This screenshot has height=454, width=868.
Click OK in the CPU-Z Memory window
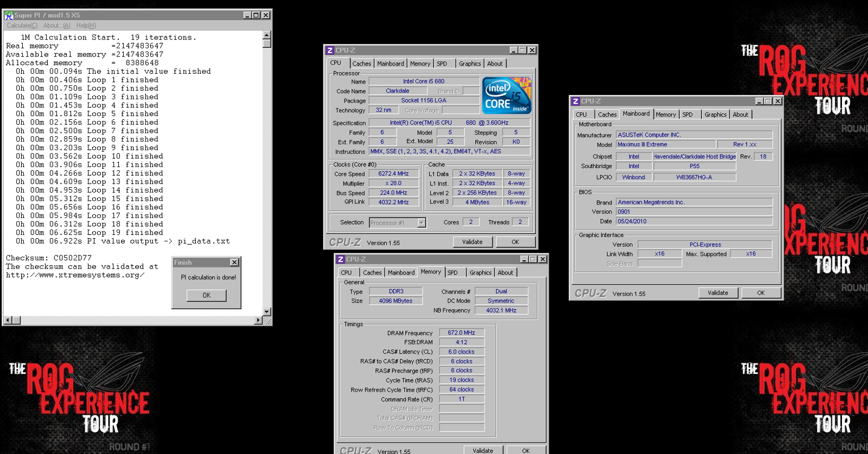[526, 450]
